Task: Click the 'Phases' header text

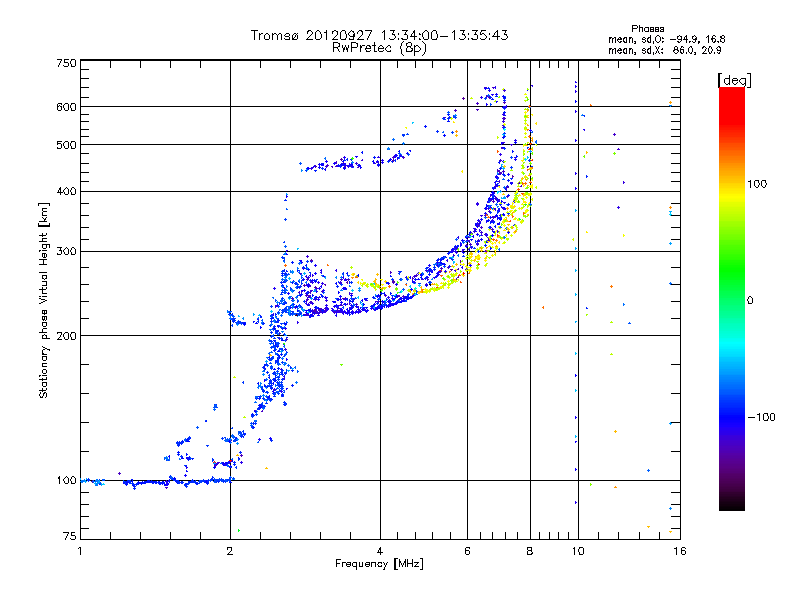Action: [x=647, y=29]
